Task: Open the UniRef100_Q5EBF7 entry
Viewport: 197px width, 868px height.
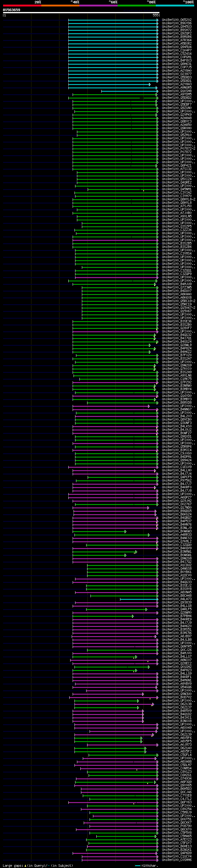Action: tap(177, 104)
